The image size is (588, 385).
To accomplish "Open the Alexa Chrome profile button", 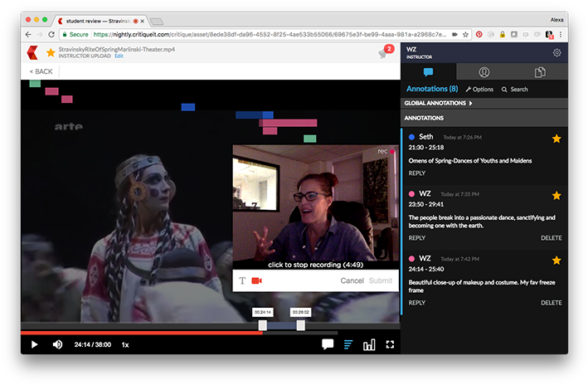I will coord(556,20).
